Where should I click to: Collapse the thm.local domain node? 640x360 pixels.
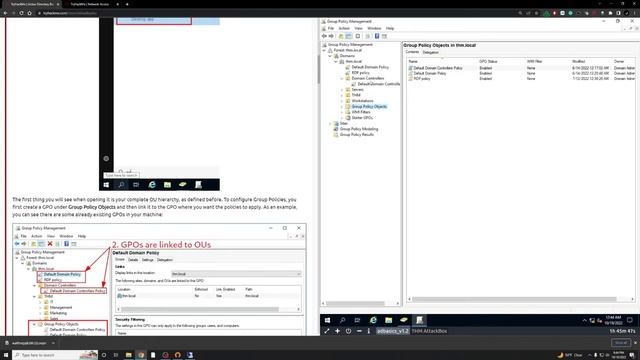pyautogui.click(x=336, y=62)
